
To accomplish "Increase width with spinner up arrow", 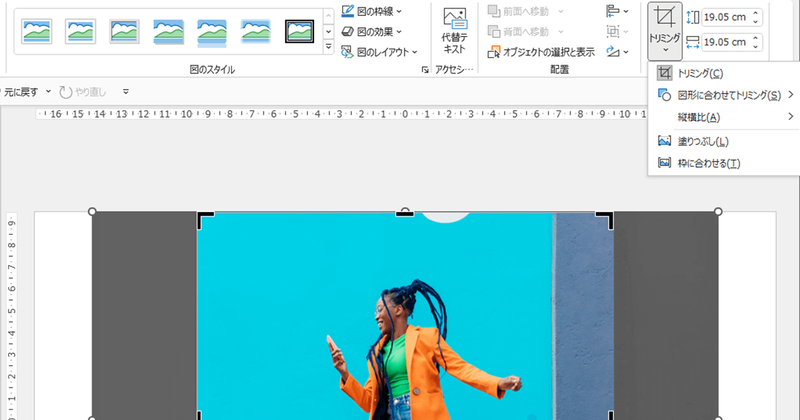I will coord(756,38).
